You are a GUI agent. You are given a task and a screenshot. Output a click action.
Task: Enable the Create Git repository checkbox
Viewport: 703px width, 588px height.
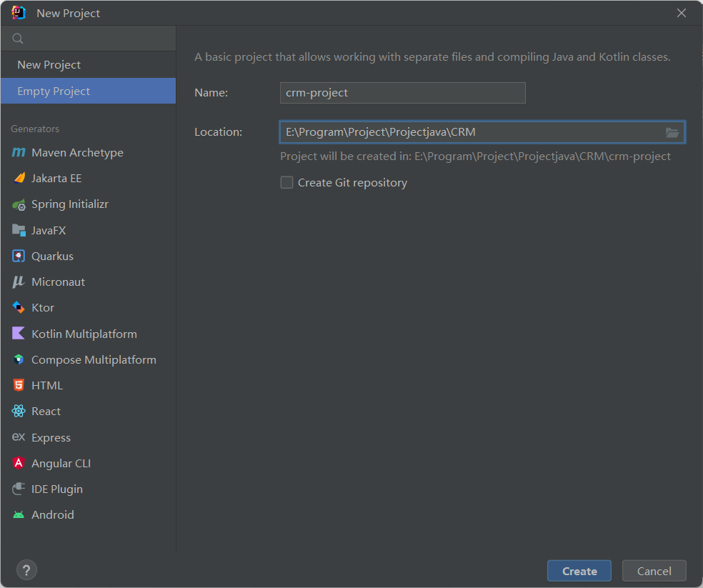click(x=287, y=183)
